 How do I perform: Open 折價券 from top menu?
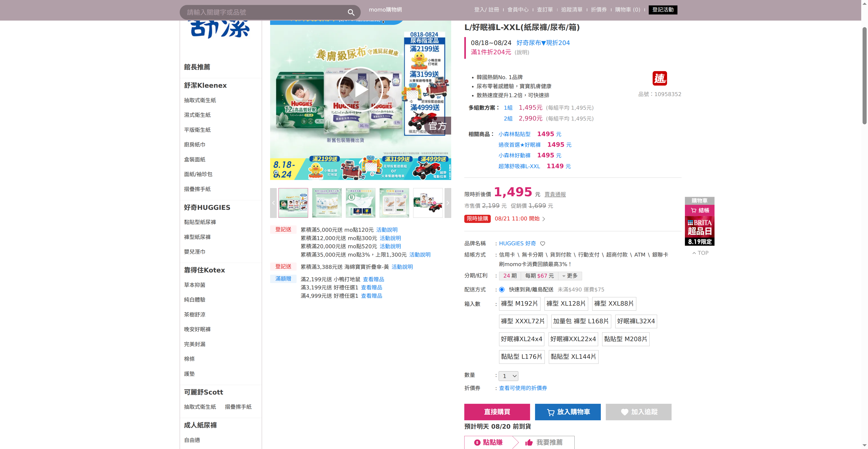pos(599,10)
